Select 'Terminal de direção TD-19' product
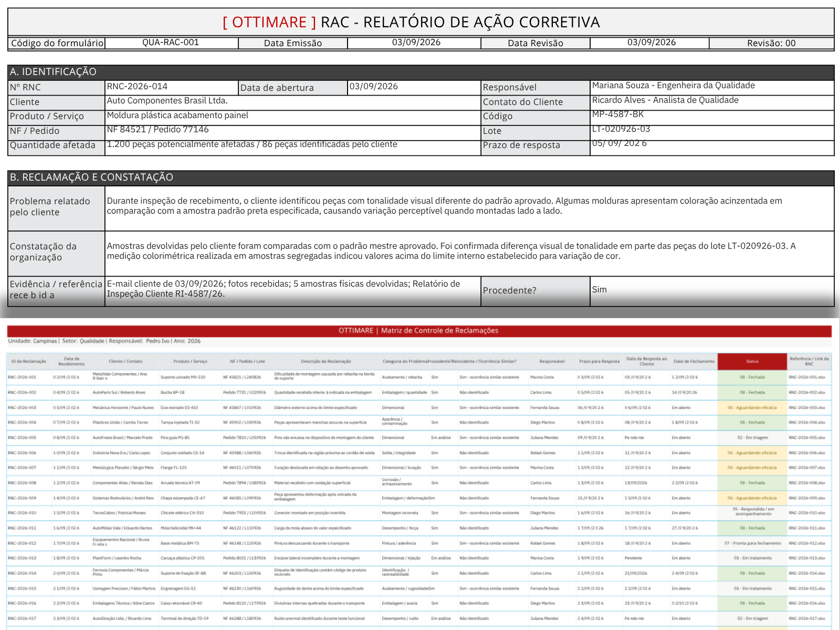 tap(184, 618)
